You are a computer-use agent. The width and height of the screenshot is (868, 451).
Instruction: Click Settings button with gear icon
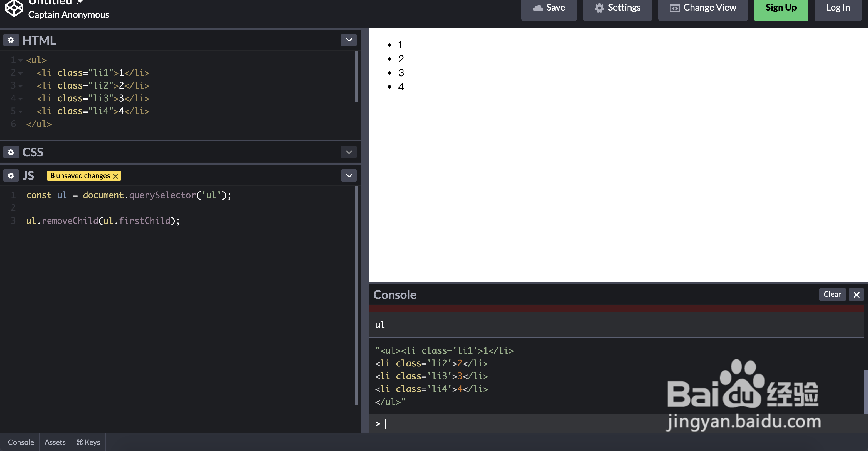tap(617, 8)
